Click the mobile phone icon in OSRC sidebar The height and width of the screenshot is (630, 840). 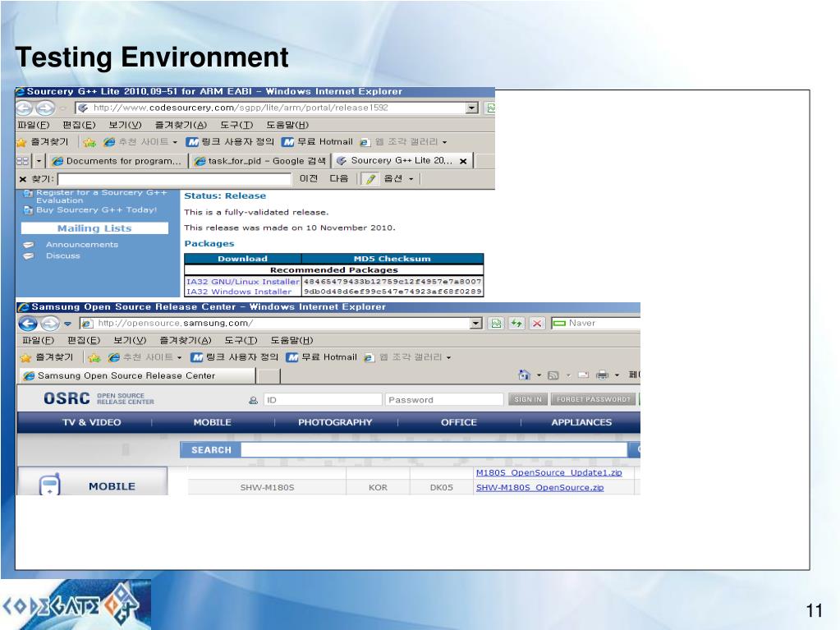pos(50,485)
